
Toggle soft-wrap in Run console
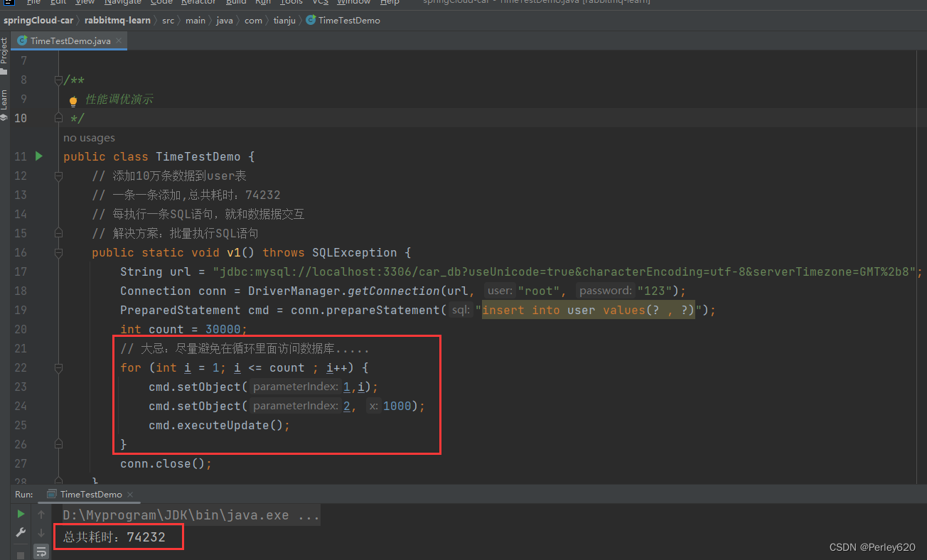[41, 551]
